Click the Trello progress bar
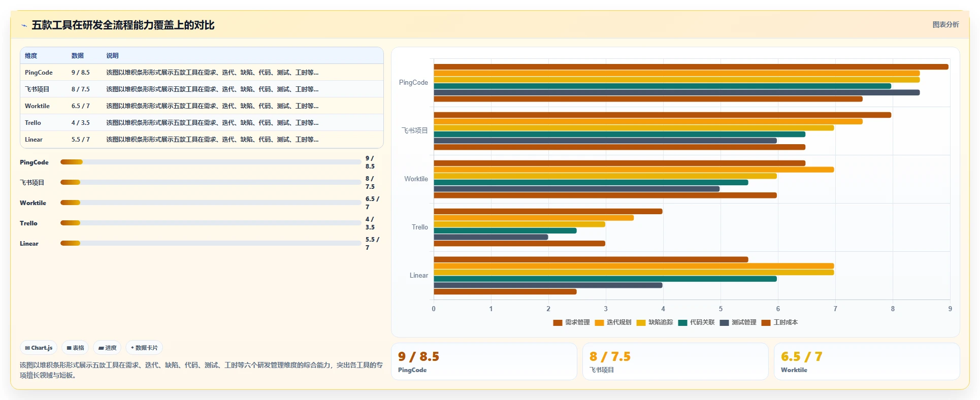980x400 pixels. click(211, 223)
